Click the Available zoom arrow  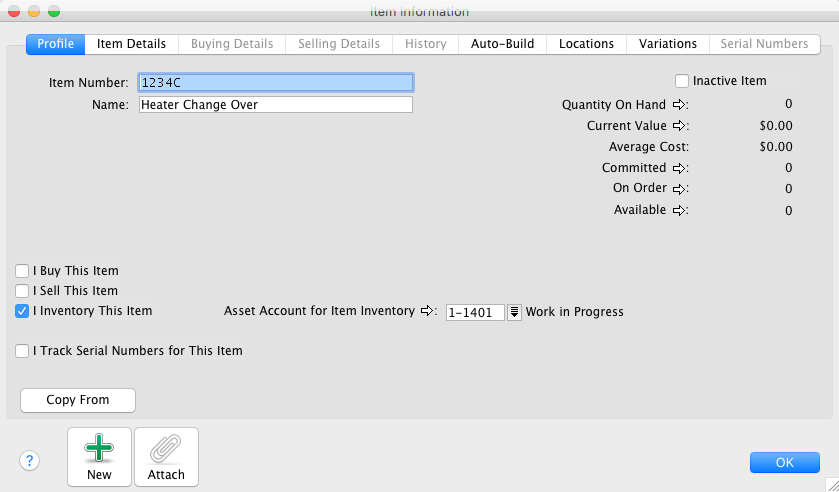click(677, 210)
